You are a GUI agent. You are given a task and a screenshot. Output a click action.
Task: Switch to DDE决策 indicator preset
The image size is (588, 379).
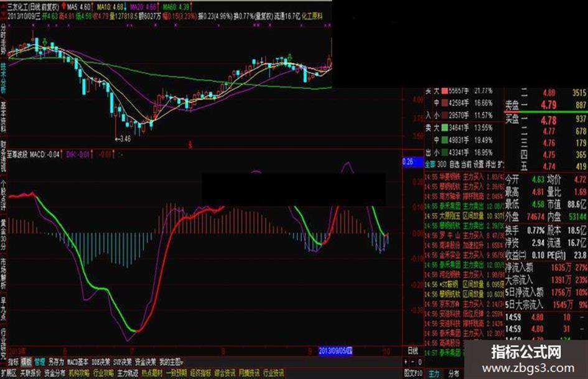point(101,362)
